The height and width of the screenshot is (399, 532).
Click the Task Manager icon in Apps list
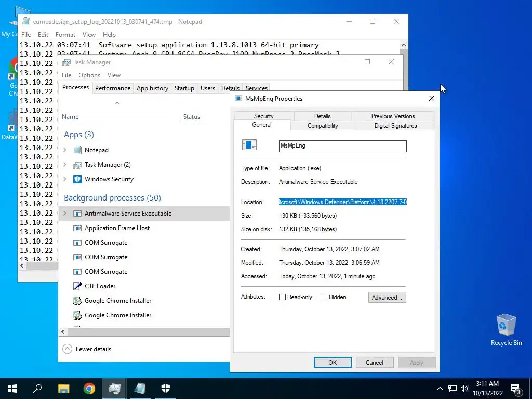tap(77, 165)
